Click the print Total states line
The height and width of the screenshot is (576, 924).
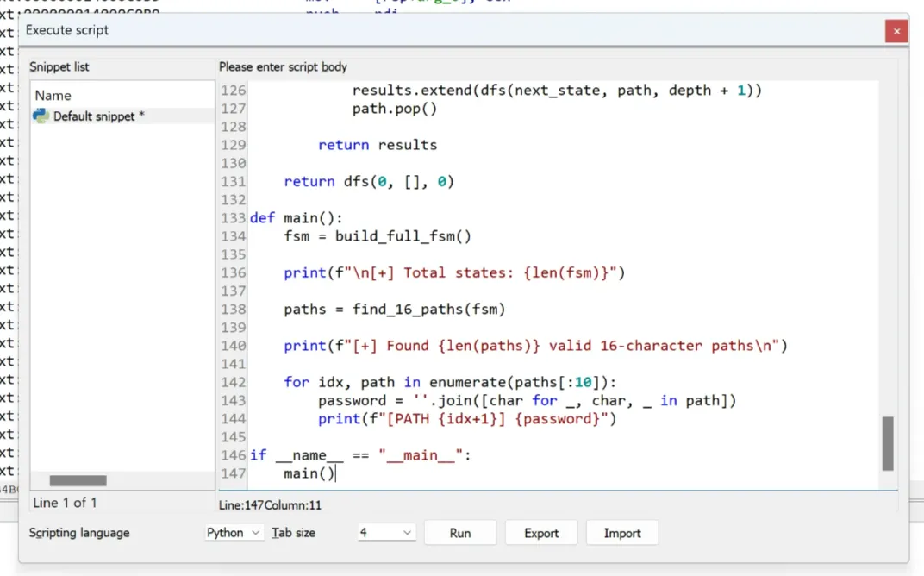453,272
